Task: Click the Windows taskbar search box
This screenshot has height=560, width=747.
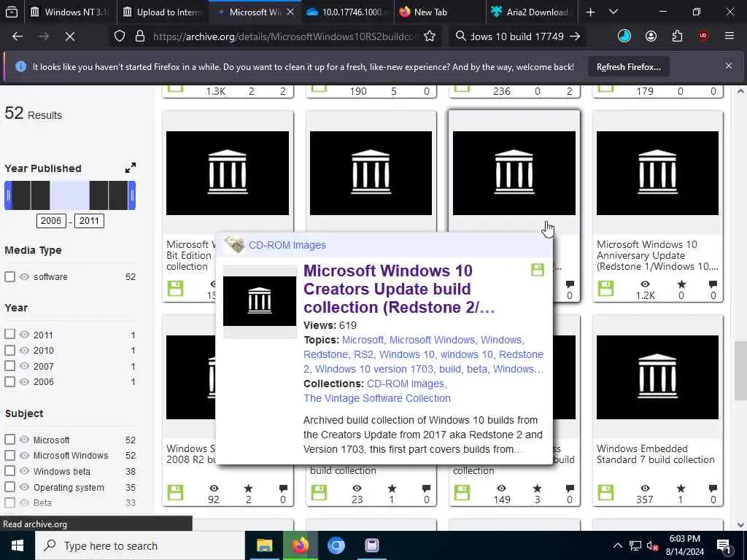Action: [x=141, y=545]
